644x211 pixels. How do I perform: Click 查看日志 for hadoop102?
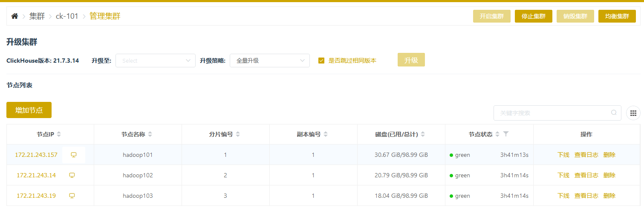tap(586, 175)
